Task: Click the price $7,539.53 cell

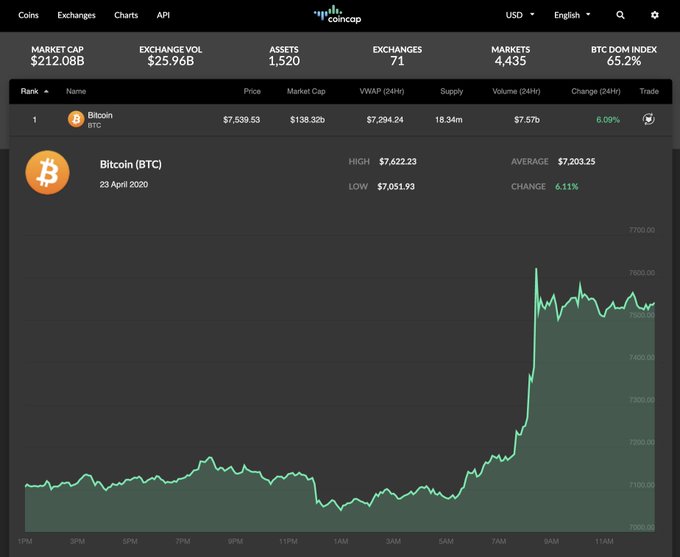Action: 242,120
